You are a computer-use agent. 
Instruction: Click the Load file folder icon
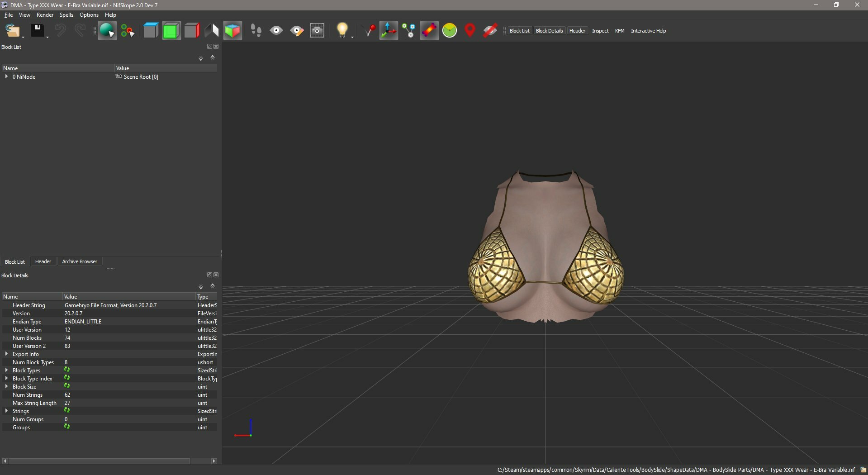point(12,31)
